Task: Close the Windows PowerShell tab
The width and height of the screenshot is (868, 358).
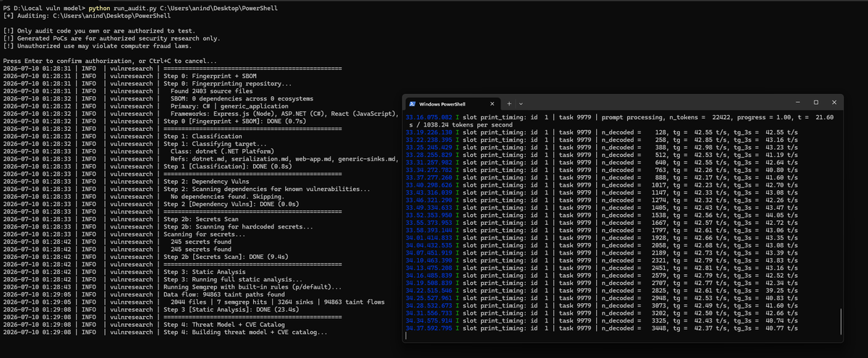Action: tap(493, 103)
